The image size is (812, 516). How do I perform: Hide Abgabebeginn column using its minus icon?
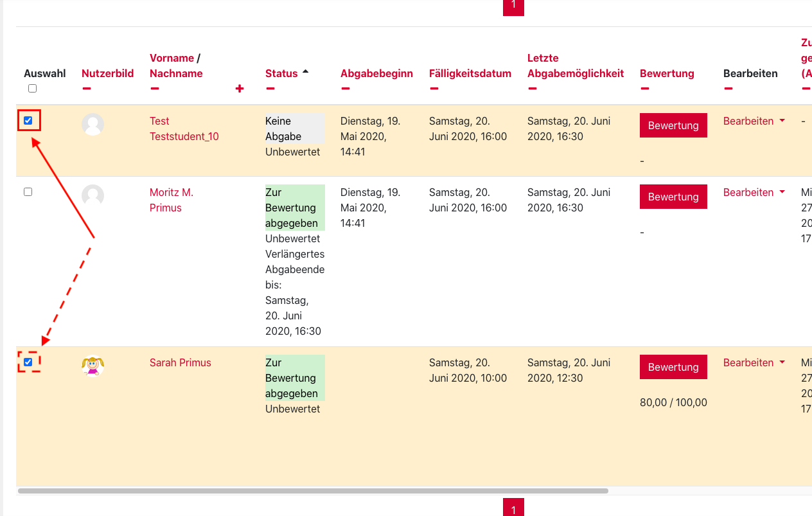coord(346,89)
